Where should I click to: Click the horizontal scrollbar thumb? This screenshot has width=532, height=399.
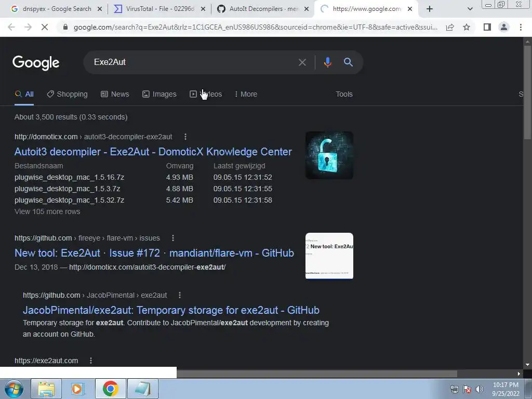(x=317, y=374)
